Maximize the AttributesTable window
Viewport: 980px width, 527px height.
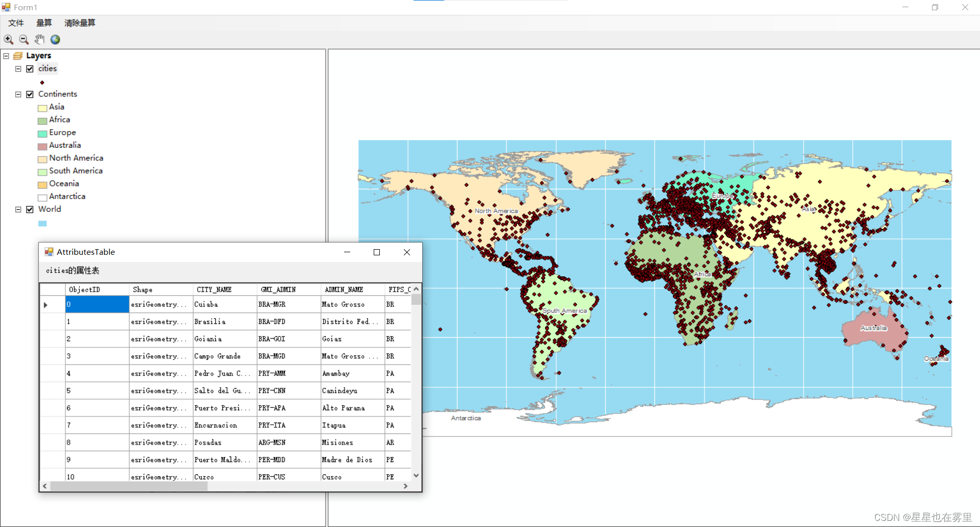tap(377, 252)
